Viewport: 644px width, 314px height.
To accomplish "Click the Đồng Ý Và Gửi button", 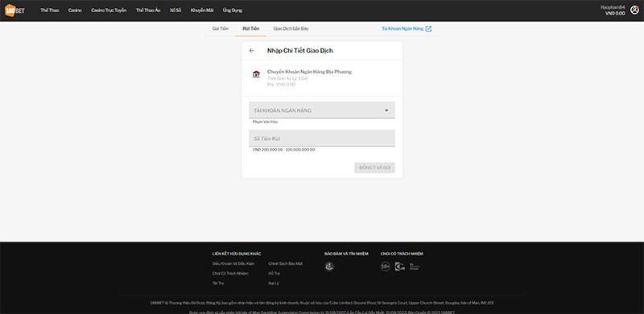I will click(374, 167).
